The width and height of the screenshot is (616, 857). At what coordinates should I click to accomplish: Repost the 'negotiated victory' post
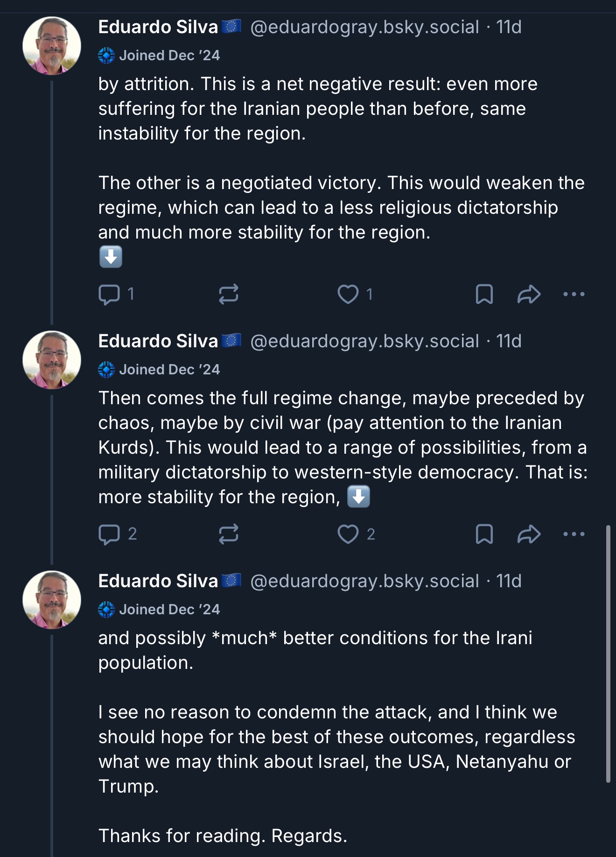coord(229,295)
